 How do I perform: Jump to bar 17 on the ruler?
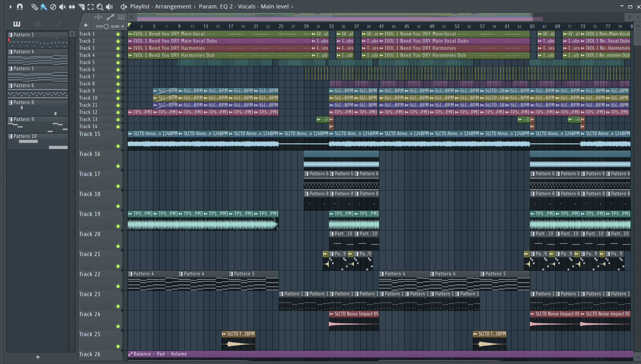(231, 26)
